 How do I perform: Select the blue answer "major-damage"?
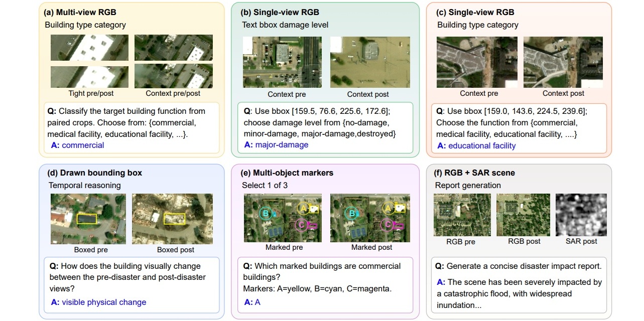(282, 145)
